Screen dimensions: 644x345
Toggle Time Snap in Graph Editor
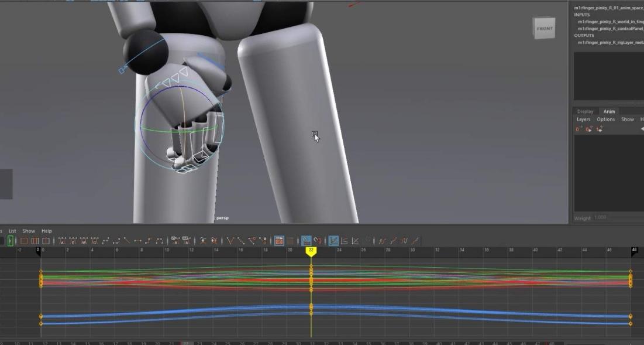coord(306,241)
